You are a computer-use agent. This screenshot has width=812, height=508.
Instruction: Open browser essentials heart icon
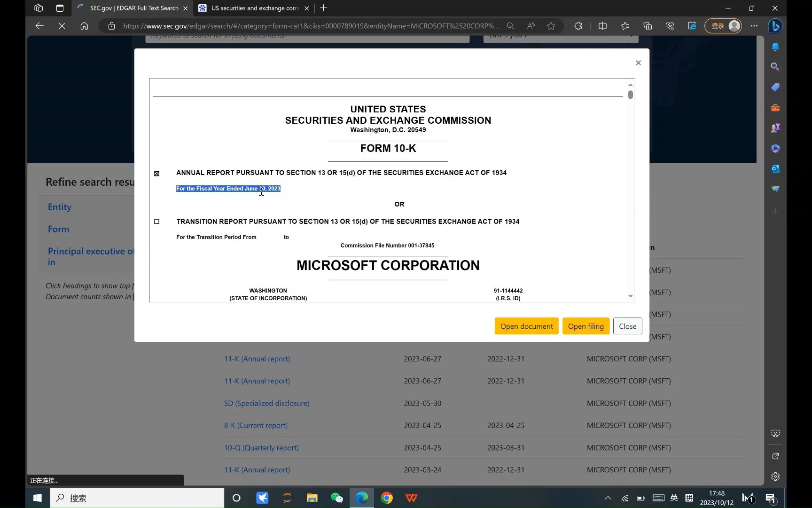(x=670, y=26)
